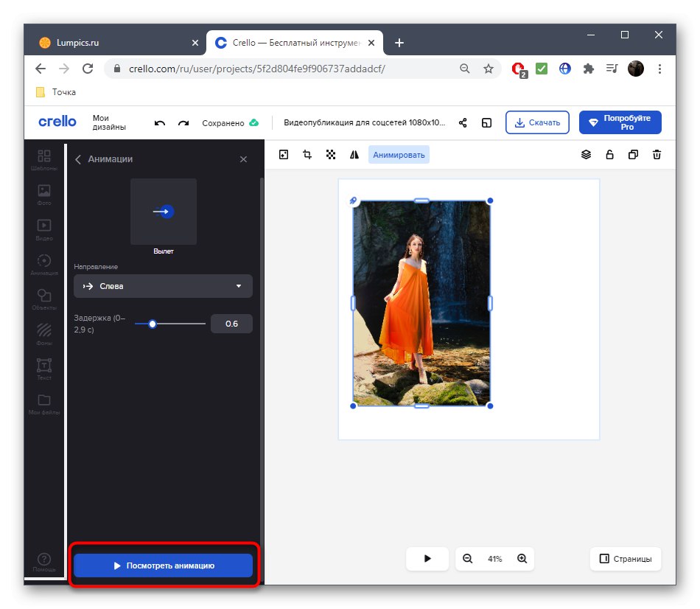Expand the Страницы pages panel
Viewport: 700px width, 609px height.
click(x=626, y=559)
